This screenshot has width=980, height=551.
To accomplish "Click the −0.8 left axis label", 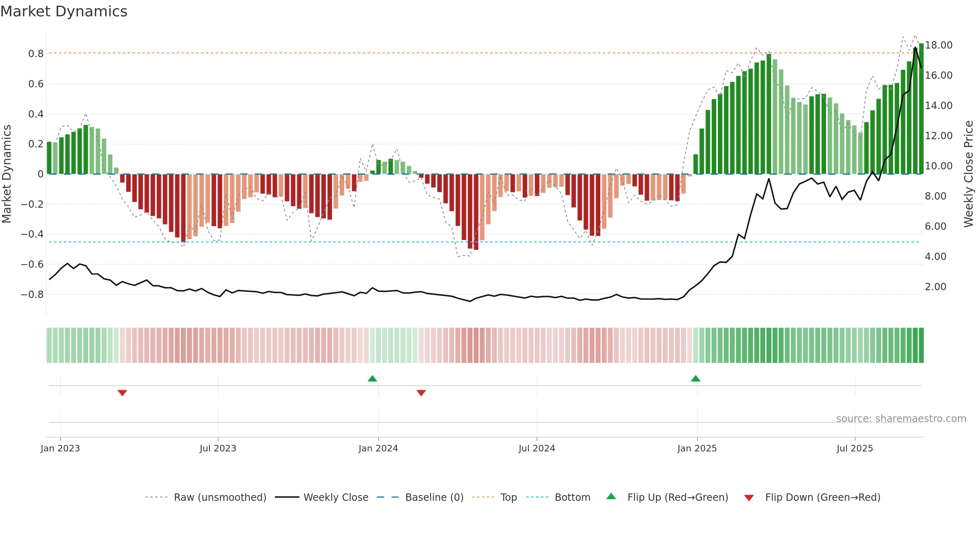I will [32, 294].
